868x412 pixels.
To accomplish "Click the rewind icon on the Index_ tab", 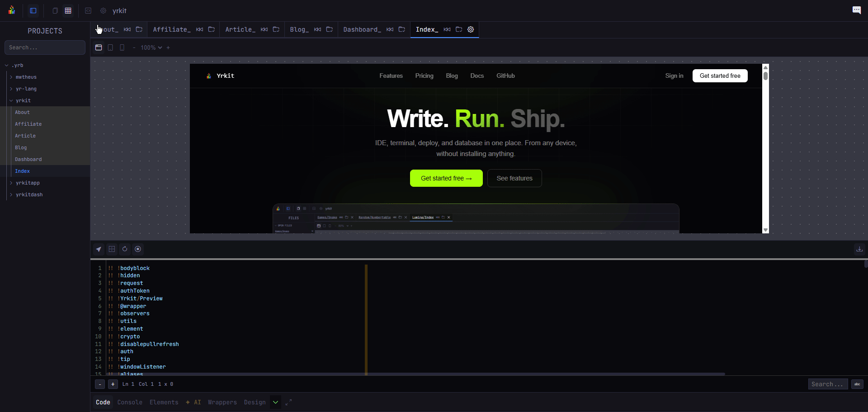I will 447,29.
